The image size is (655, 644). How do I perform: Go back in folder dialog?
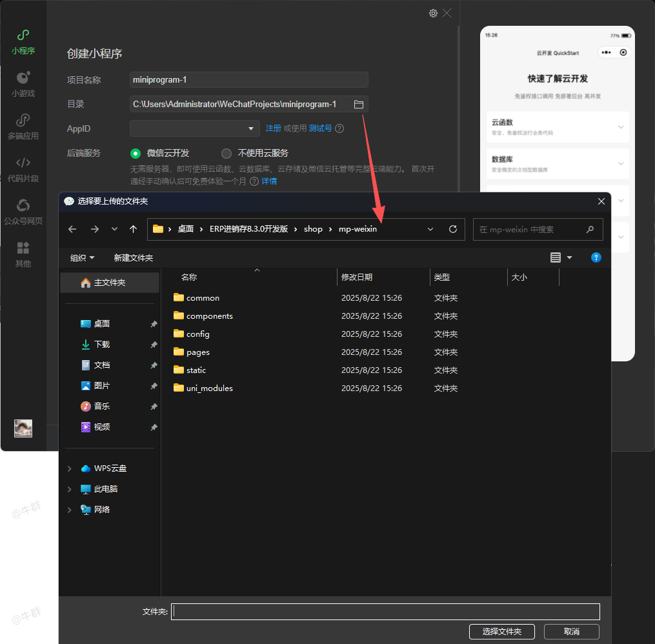pos(72,229)
